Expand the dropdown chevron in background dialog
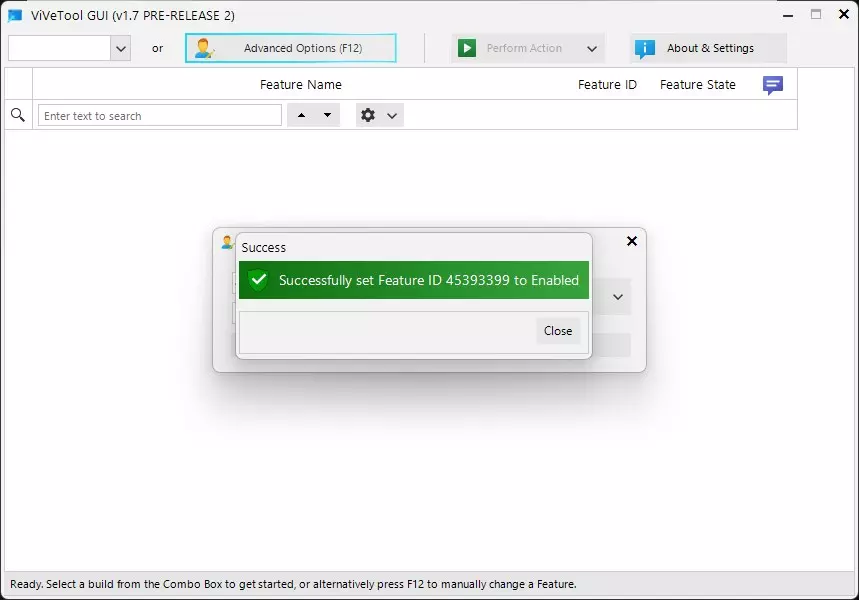 [618, 297]
